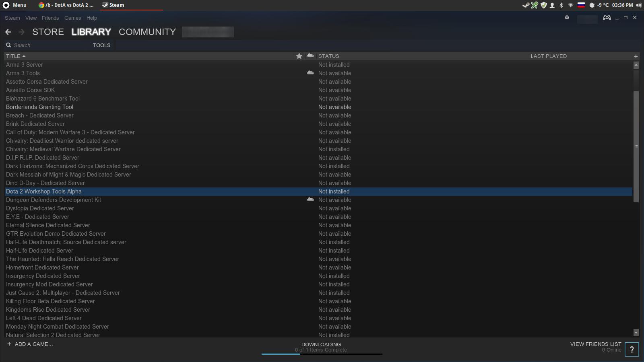644x362 pixels.
Task: Open the Wi-Fi network tray icon
Action: [x=571, y=5]
